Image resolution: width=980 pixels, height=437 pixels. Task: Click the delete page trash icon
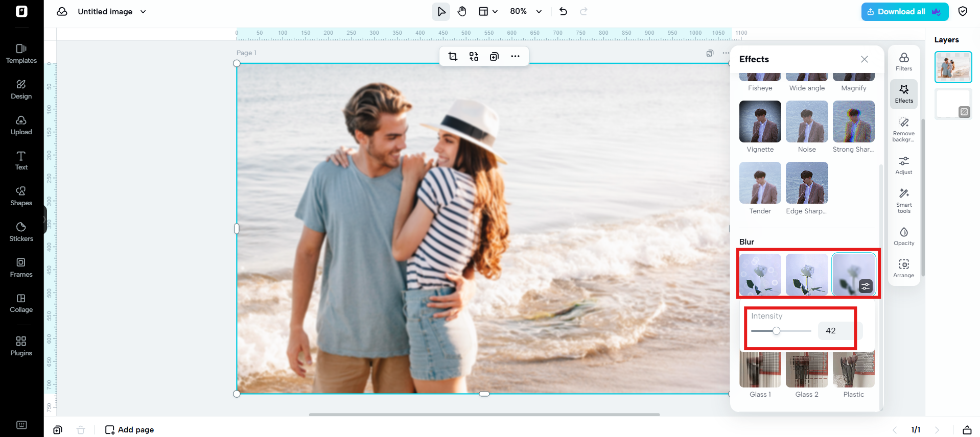pos(81,430)
